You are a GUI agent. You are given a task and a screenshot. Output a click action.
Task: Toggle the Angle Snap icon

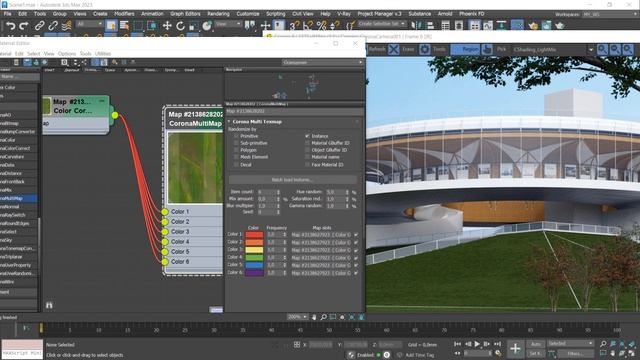(x=308, y=26)
